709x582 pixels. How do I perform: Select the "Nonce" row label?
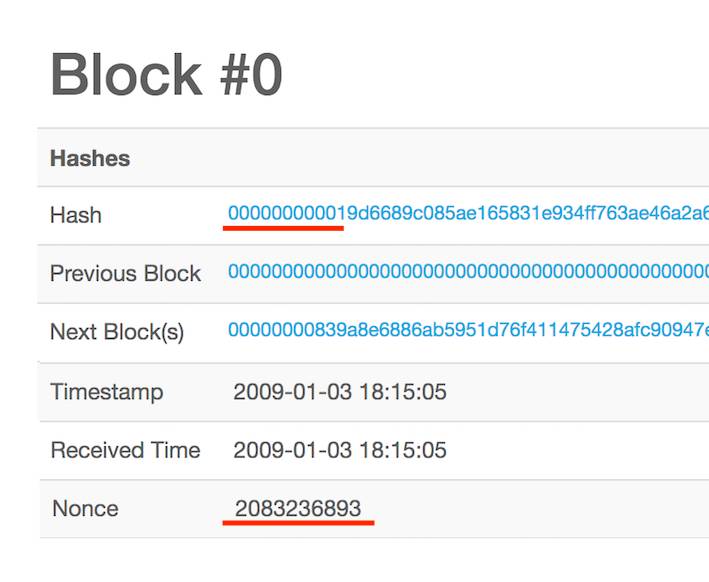coord(85,508)
